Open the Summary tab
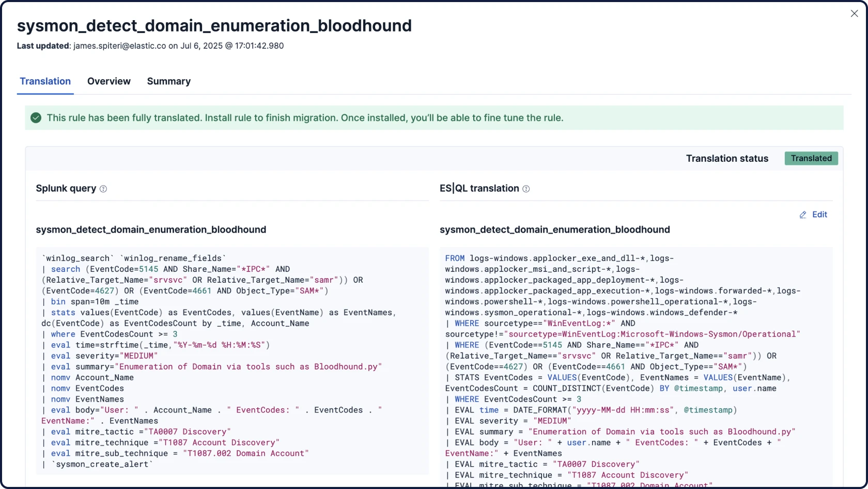The image size is (868, 489). click(x=169, y=81)
